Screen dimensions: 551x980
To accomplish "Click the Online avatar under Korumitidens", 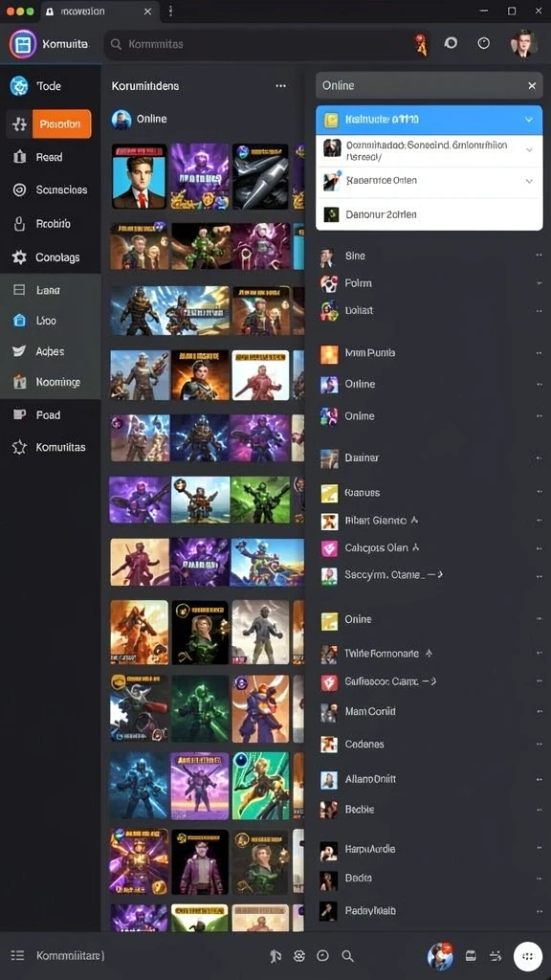I will click(121, 120).
